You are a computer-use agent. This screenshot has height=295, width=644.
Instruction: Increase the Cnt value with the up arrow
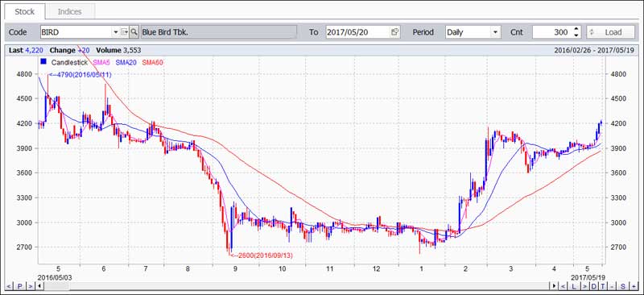tap(576, 29)
